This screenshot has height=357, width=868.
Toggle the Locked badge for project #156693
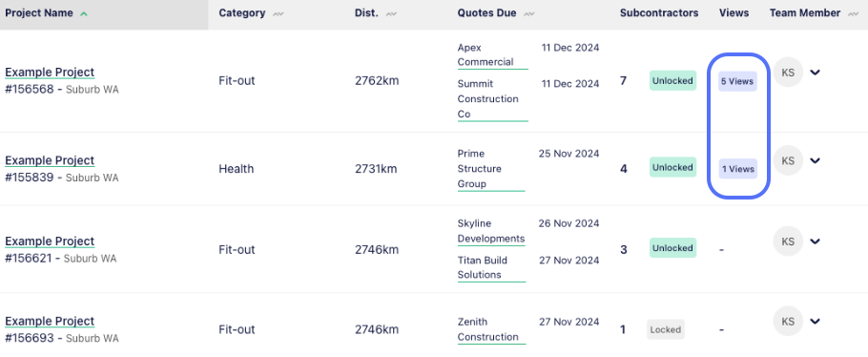[666, 329]
